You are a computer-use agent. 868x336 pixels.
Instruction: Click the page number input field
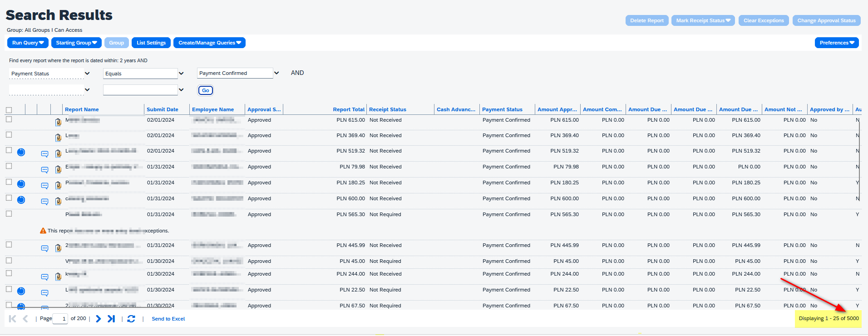[x=60, y=319]
